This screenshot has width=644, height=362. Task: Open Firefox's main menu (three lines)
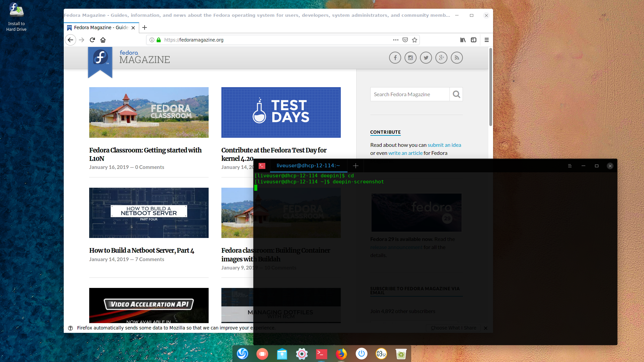tap(487, 40)
